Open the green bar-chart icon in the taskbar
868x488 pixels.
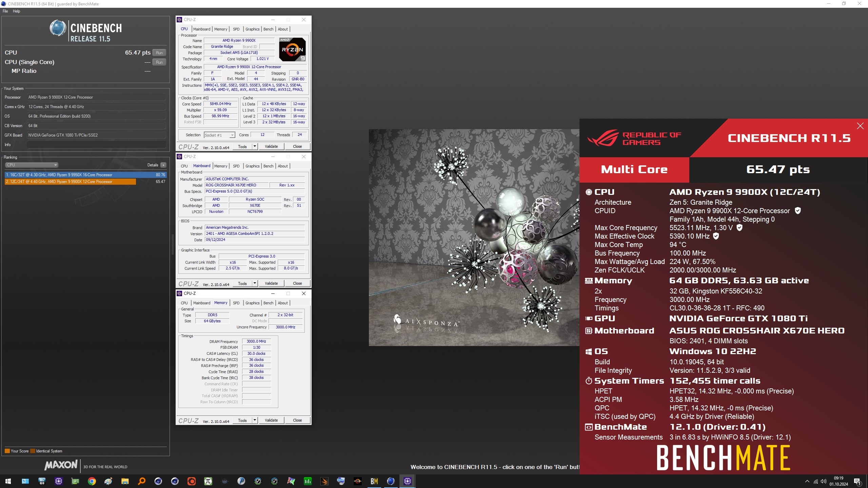[308, 481]
